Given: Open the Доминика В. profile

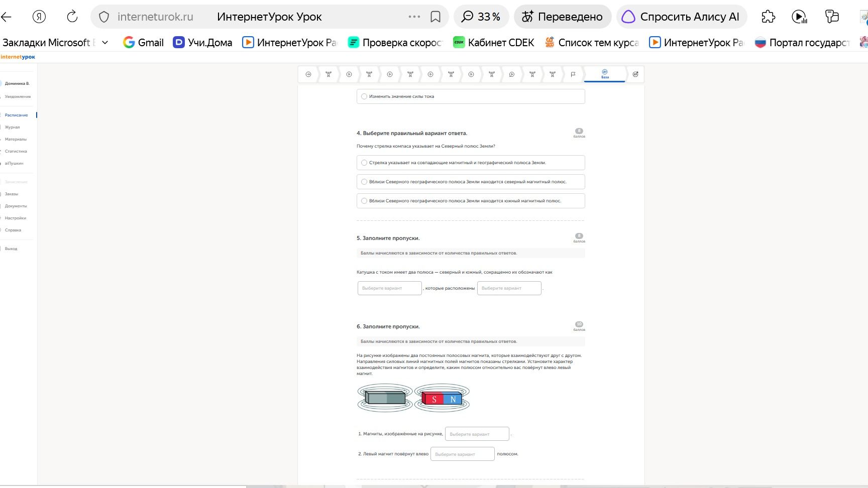Looking at the screenshot, I should pos(17,83).
